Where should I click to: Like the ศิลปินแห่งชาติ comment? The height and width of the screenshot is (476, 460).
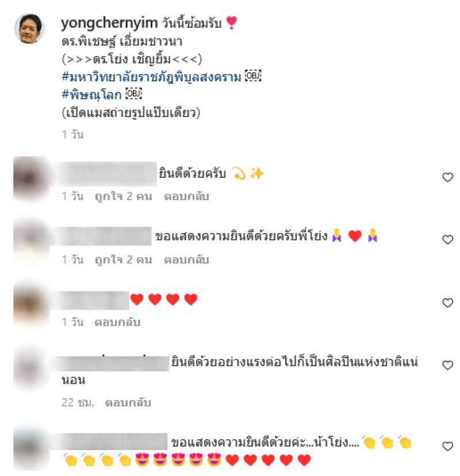click(447, 365)
